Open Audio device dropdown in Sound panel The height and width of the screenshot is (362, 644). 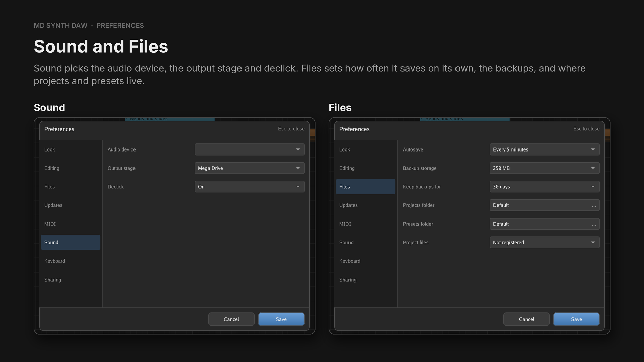249,149
